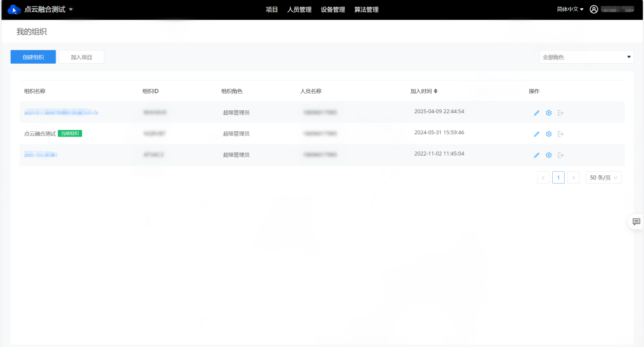The image size is (644, 347).
Task: Edit the organization joined 2022-11-02
Action: [x=537, y=155]
